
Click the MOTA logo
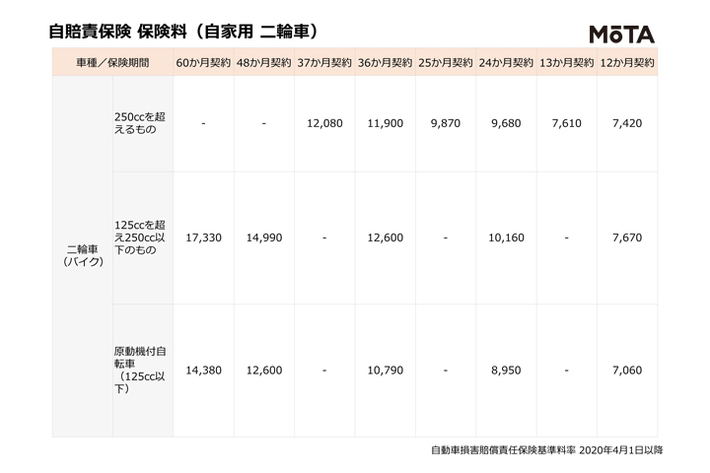pos(620,34)
